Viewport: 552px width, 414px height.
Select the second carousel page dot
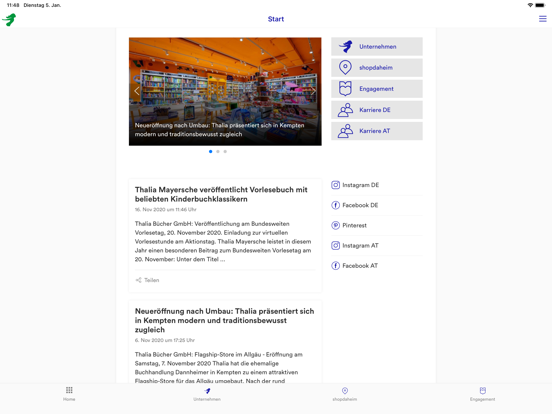point(218,151)
